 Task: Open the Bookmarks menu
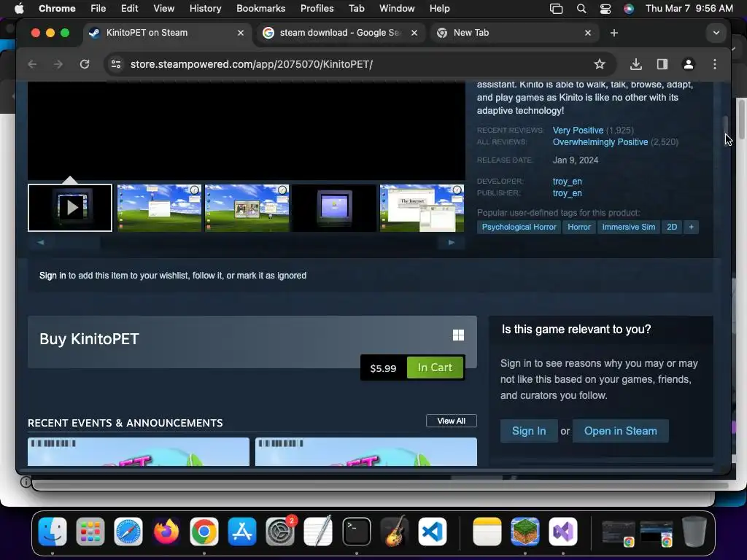click(x=260, y=8)
